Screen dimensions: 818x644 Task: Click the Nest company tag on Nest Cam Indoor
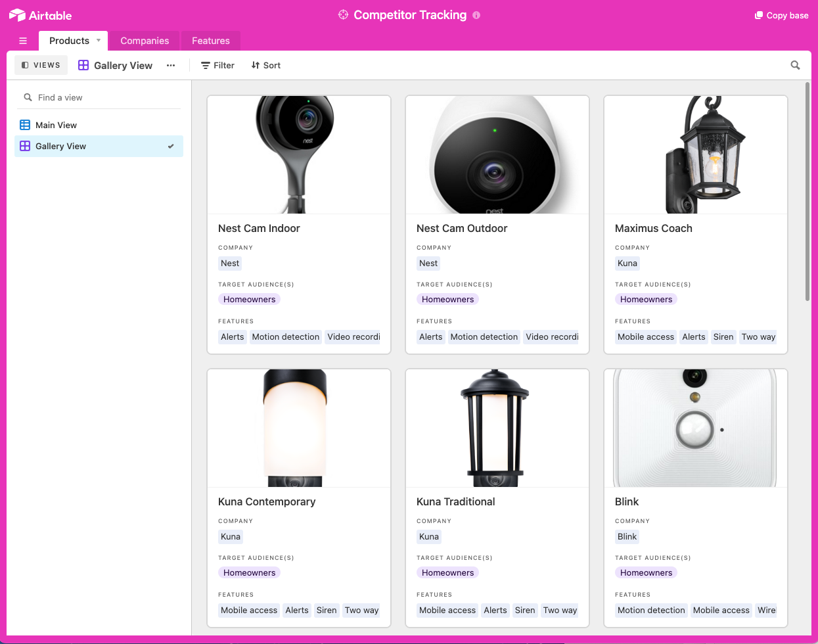[230, 263]
